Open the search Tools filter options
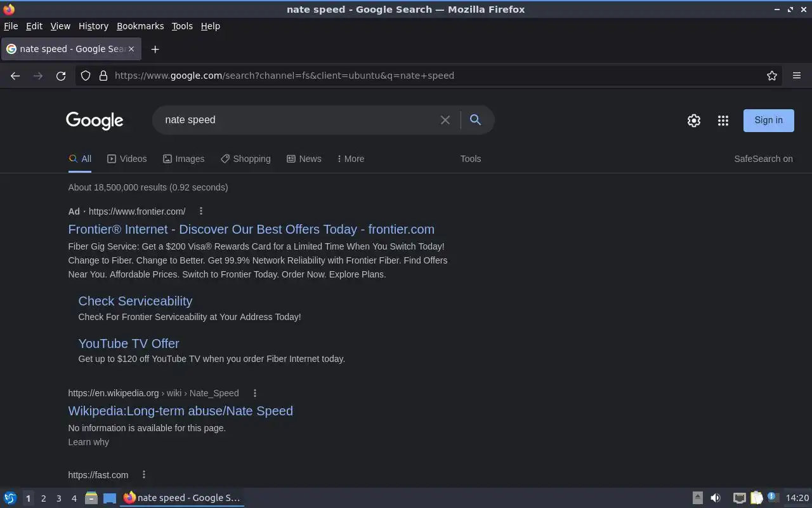The image size is (812, 508). click(x=471, y=159)
